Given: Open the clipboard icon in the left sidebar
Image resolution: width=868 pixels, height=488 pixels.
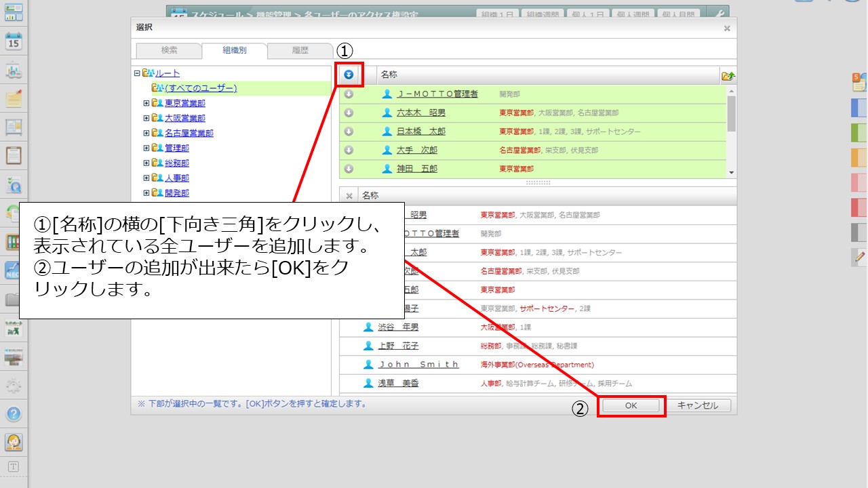Looking at the screenshot, I should tap(14, 155).
